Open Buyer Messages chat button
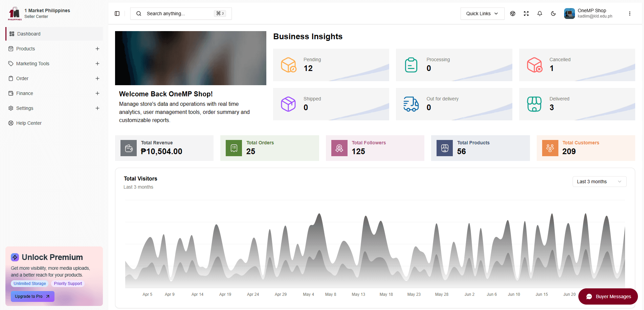 (608, 296)
